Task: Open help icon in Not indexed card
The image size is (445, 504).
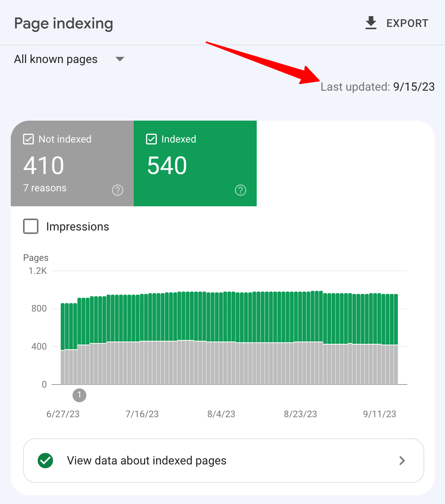Action: pos(118,190)
